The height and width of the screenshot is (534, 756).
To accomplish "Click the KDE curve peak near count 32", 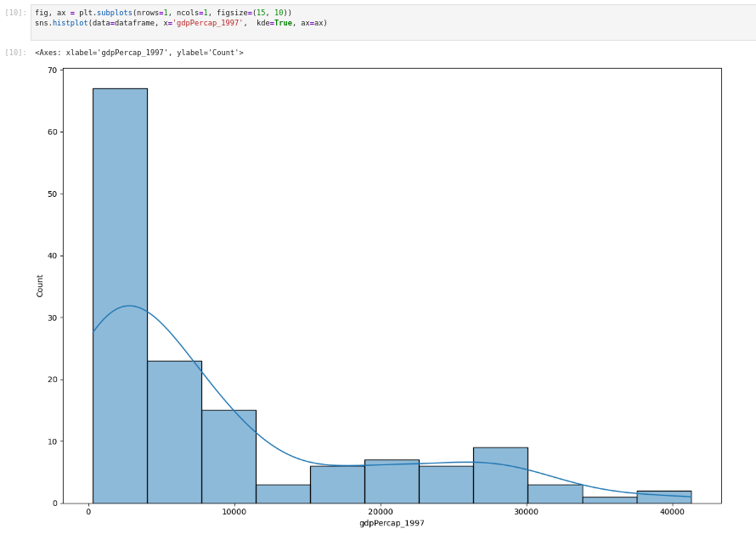I will coord(129,306).
